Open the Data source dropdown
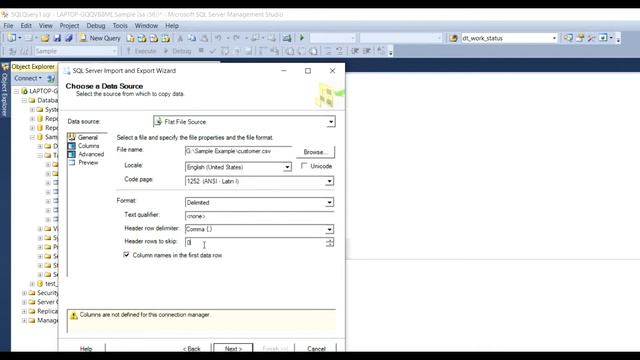 (331, 122)
